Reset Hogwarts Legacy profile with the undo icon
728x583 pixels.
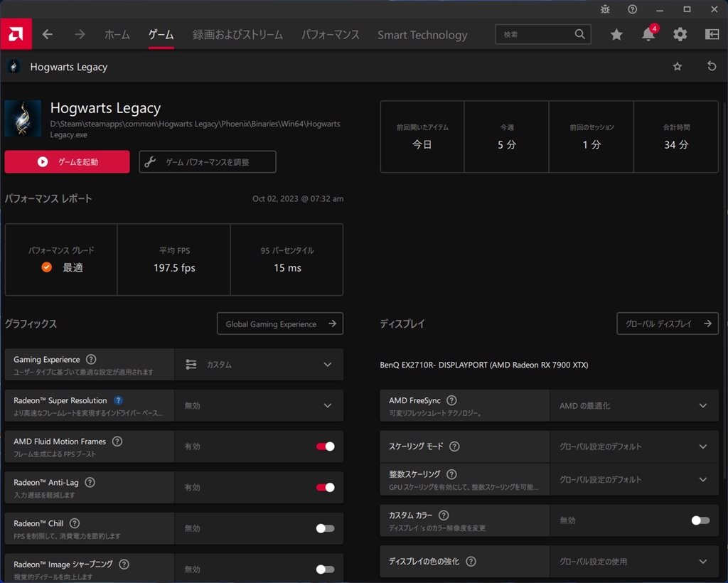click(x=712, y=66)
